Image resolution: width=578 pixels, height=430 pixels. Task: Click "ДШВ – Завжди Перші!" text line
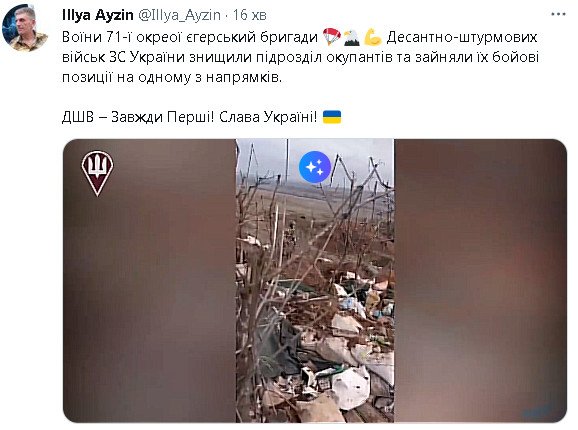pos(138,117)
